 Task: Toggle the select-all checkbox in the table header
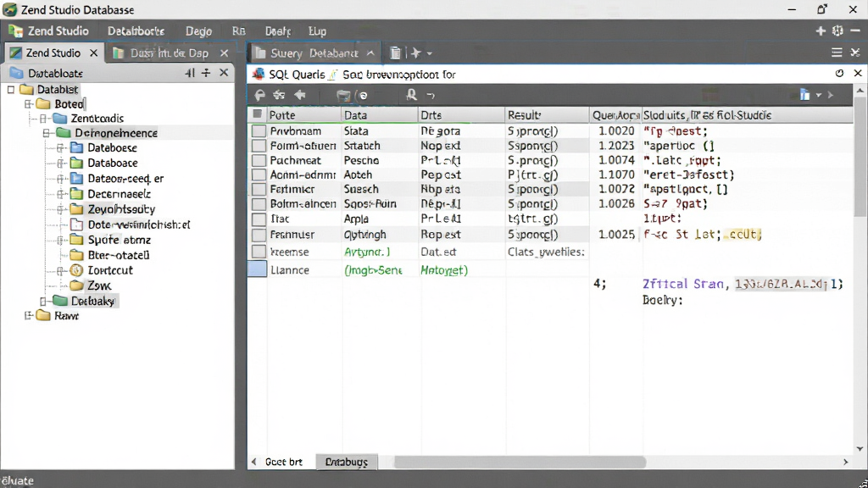click(258, 114)
